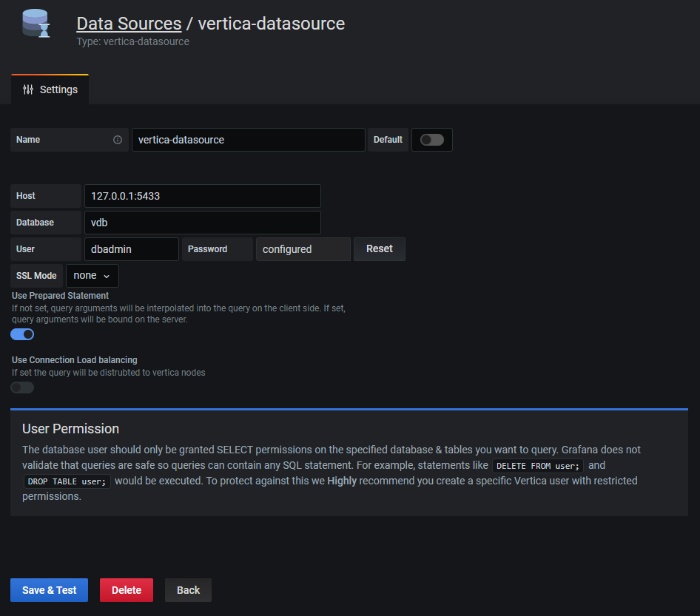
Task: Click the Host field 127.0.0.1:5433
Action: (x=203, y=196)
